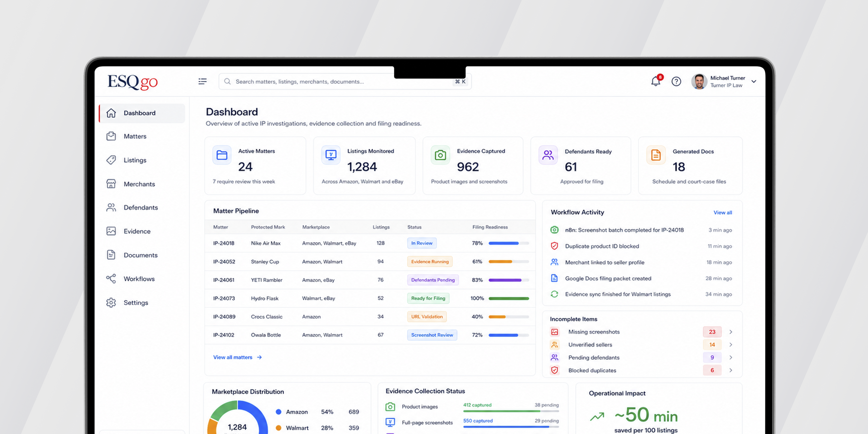Click the In Review status badge
Viewport: 868px width, 434px height.
(422, 243)
